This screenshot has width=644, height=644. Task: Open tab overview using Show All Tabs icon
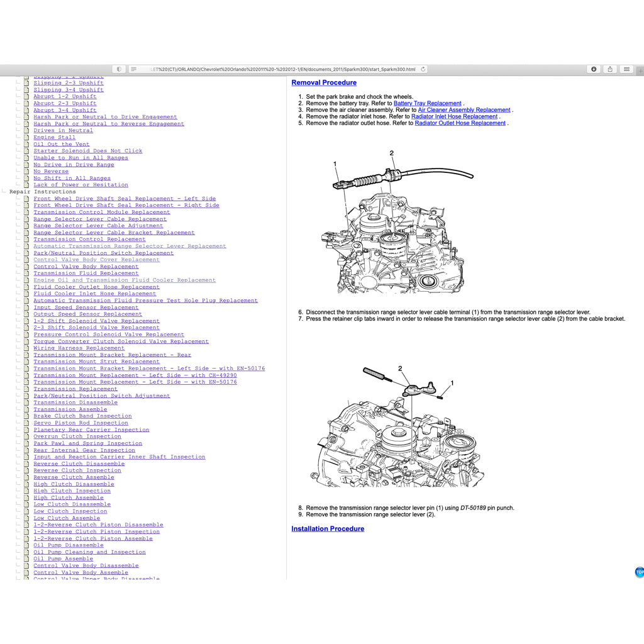coord(625,69)
